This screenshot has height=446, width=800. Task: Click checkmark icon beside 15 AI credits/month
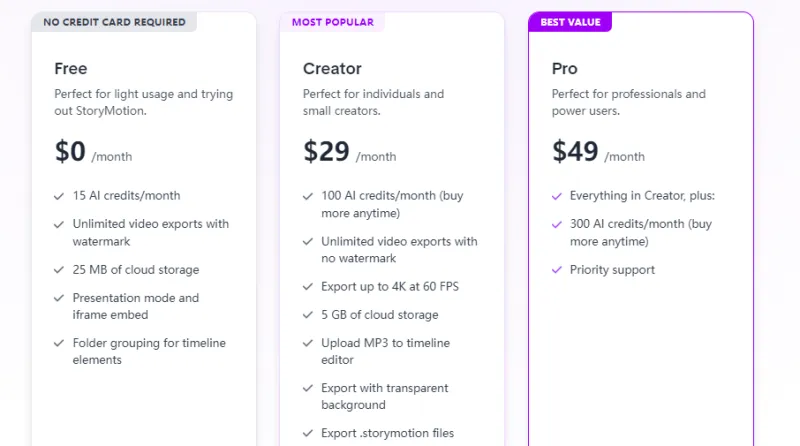coord(60,196)
